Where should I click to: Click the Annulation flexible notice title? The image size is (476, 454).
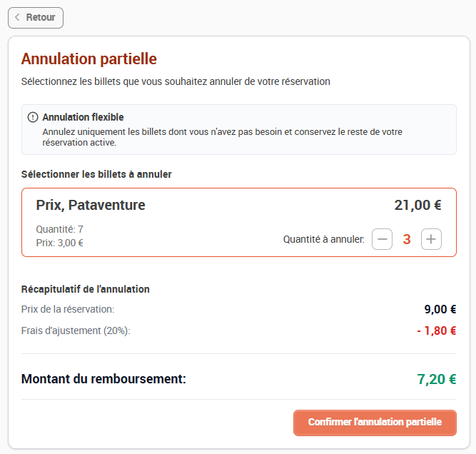[83, 117]
